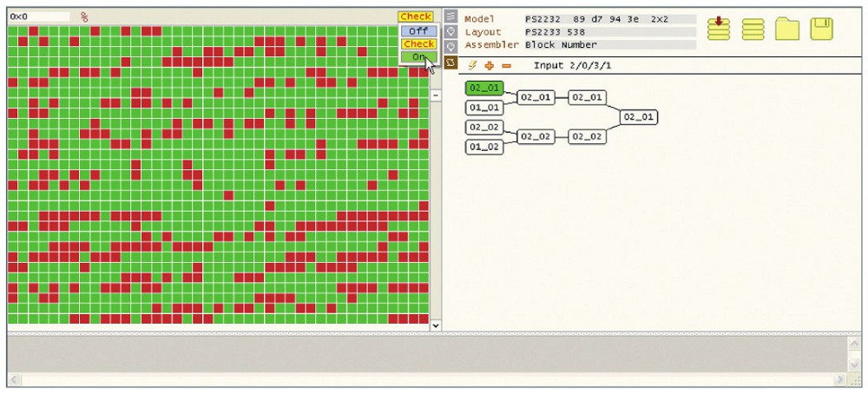Click the percent icon above the grid

pos(84,16)
